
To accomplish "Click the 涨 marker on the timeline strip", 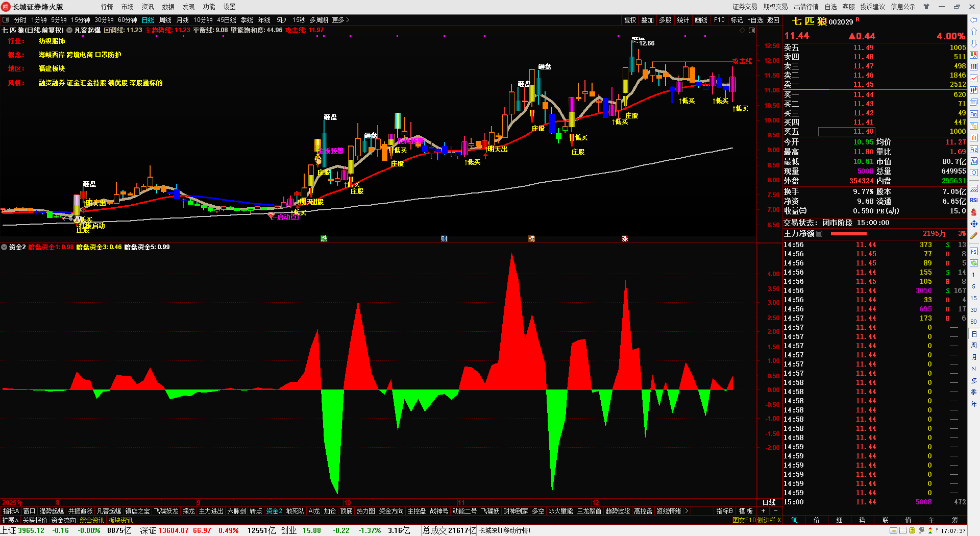I will click(625, 239).
